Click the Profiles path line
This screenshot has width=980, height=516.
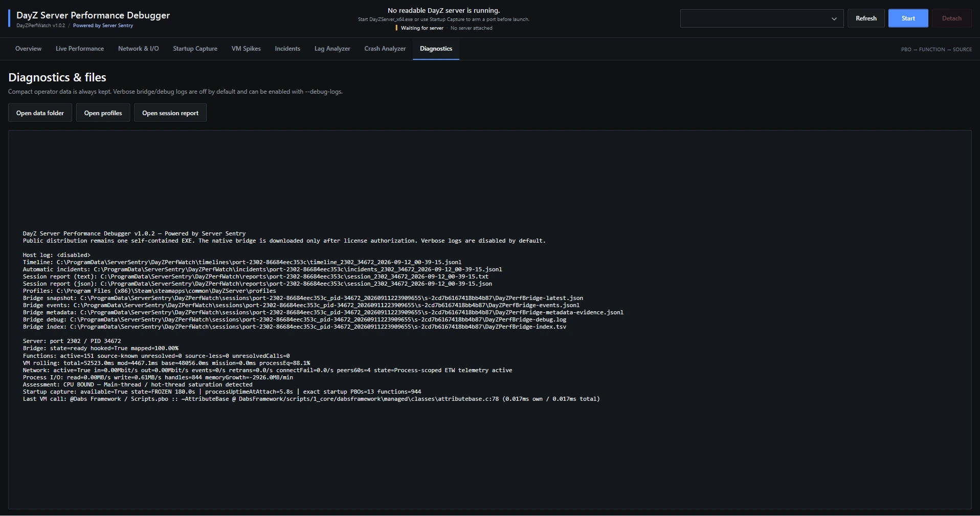pos(149,291)
